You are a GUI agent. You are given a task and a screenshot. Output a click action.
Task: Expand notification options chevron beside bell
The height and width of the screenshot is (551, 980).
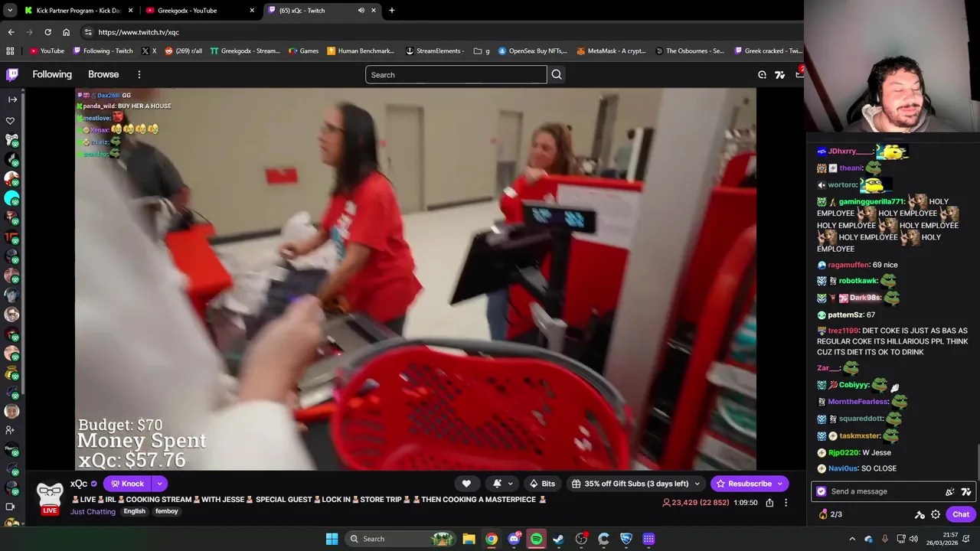pyautogui.click(x=510, y=484)
